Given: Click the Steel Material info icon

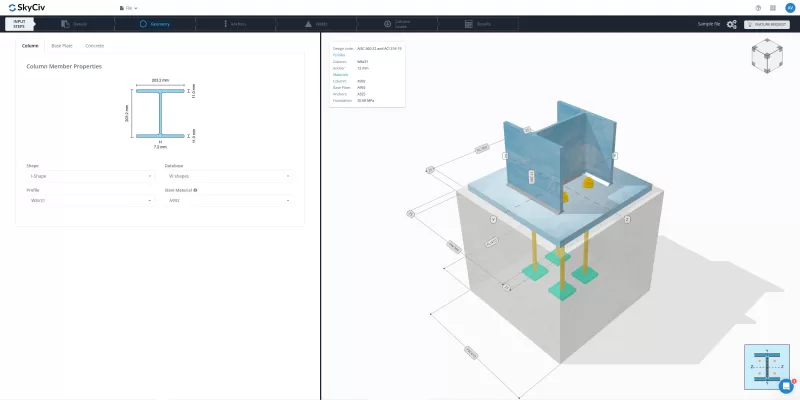Looking at the screenshot, I should (x=195, y=190).
